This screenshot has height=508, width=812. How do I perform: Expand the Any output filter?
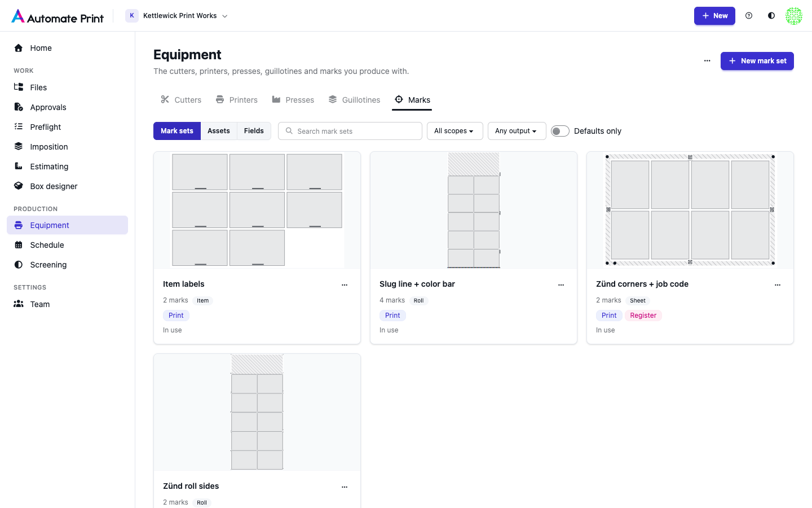coord(517,131)
